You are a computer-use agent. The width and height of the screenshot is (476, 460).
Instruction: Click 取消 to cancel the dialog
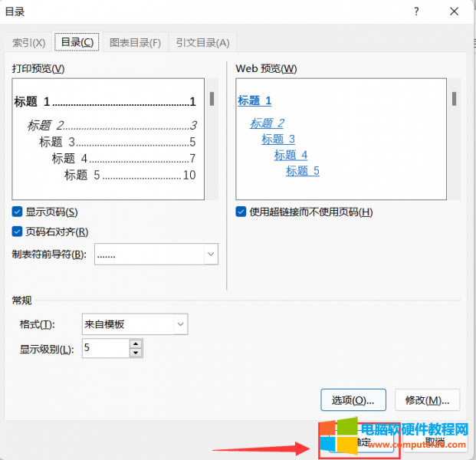(x=435, y=442)
